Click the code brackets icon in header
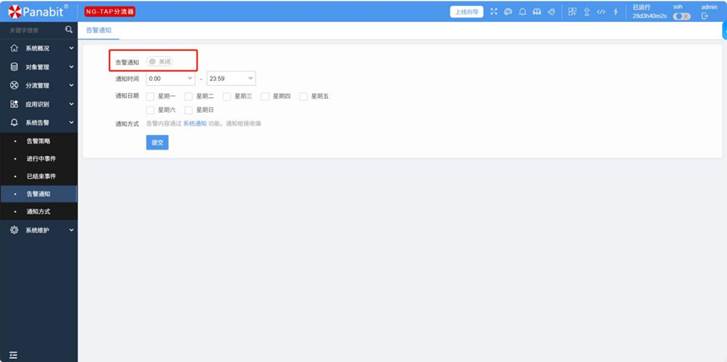Image resolution: width=727 pixels, height=362 pixels. [601, 12]
